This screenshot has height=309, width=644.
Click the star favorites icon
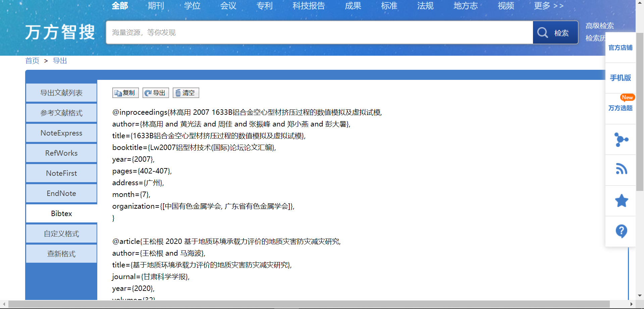coord(621,201)
